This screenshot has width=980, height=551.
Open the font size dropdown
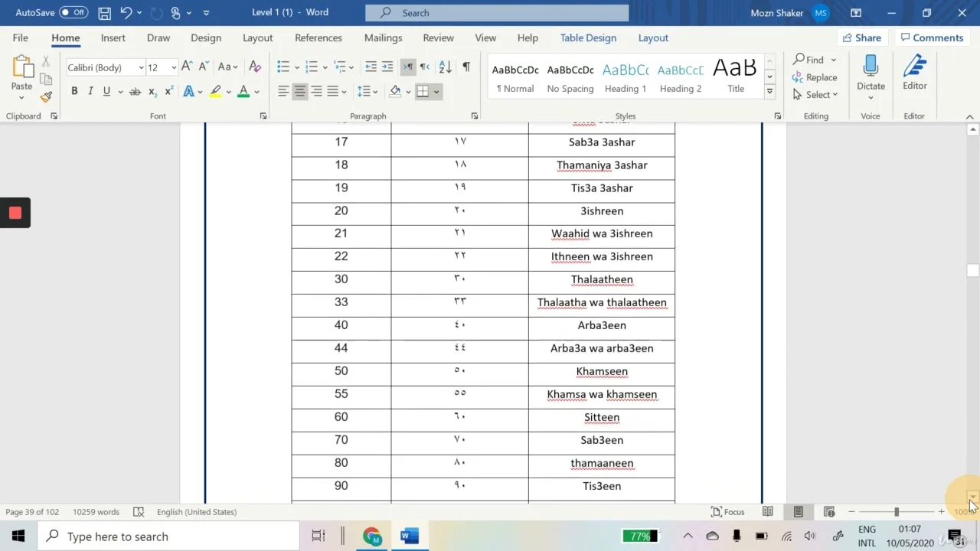(174, 68)
